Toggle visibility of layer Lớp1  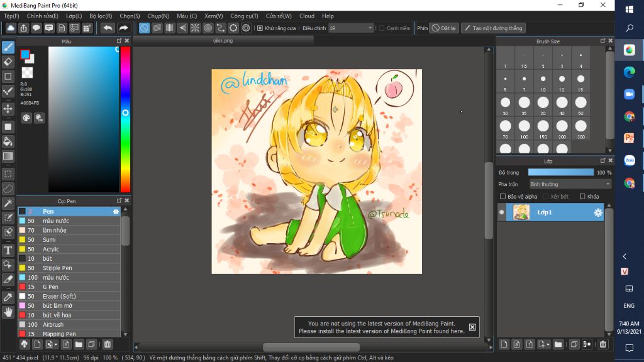point(501,212)
